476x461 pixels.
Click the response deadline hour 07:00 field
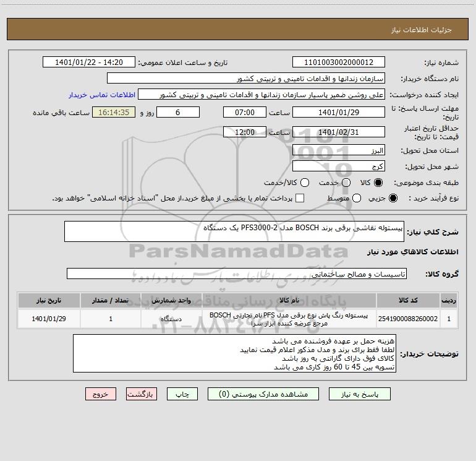(245, 112)
